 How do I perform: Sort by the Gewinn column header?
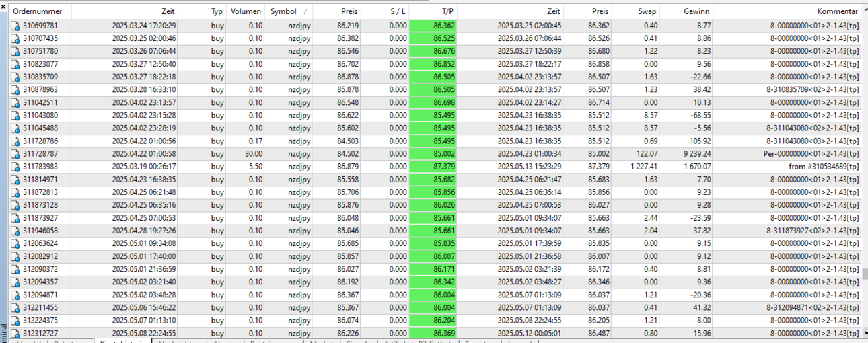coord(686,11)
